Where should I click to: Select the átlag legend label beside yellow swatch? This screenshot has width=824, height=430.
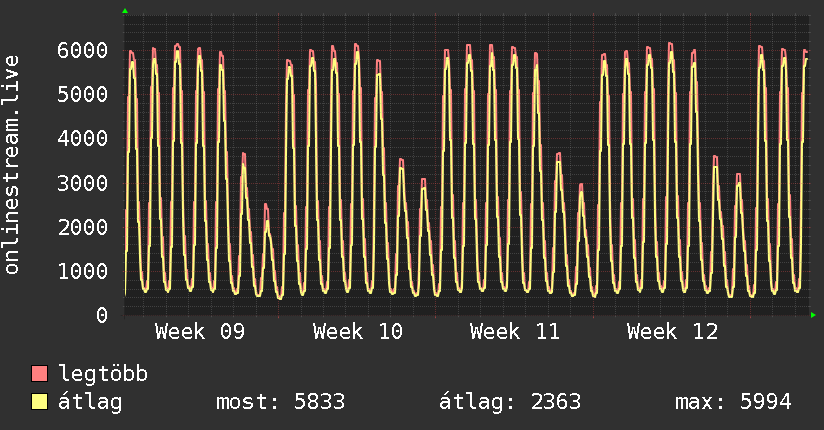90,402
